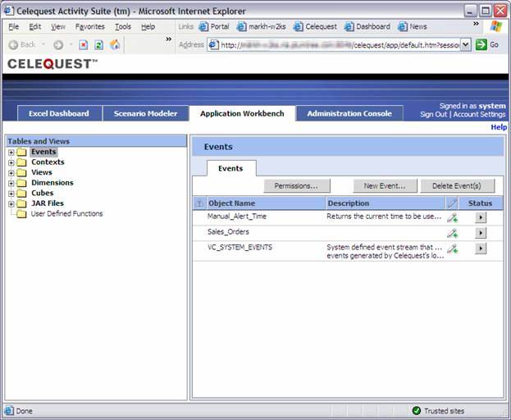Screen dimensions: 511x420
Task: Open status arrow for Sales_Orders row
Action: point(481,233)
